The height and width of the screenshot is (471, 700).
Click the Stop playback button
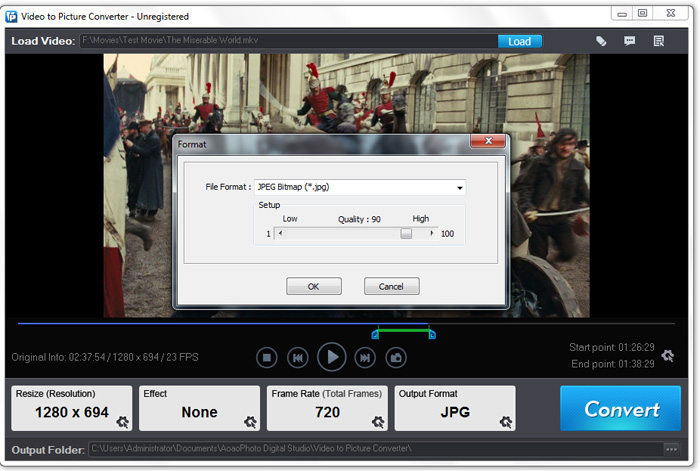pos(267,358)
